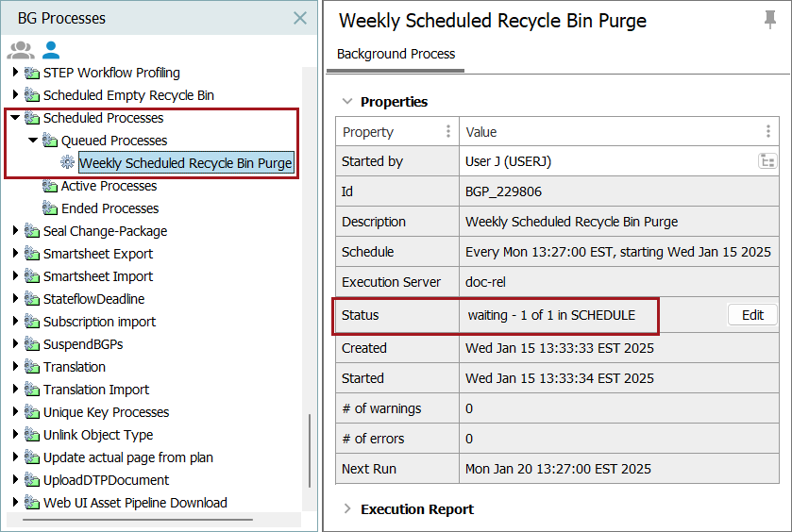Image resolution: width=792 pixels, height=532 pixels.
Task: Click the Edit button for Status
Action: [x=752, y=315]
